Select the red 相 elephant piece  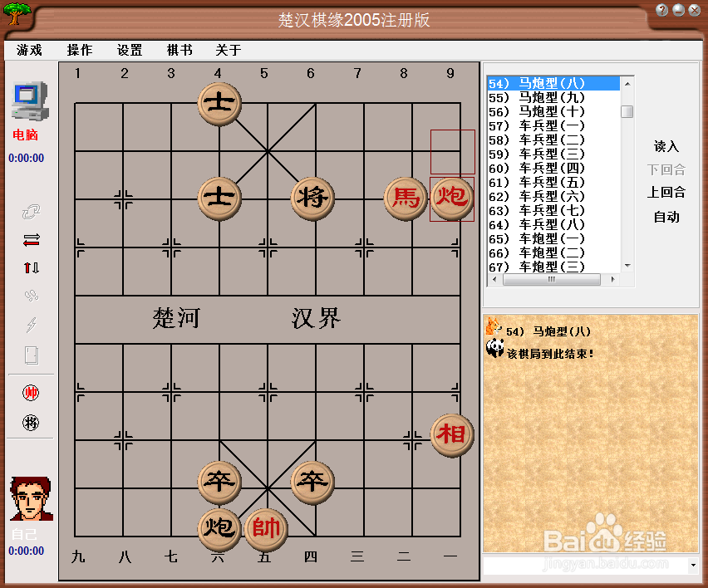(452, 435)
